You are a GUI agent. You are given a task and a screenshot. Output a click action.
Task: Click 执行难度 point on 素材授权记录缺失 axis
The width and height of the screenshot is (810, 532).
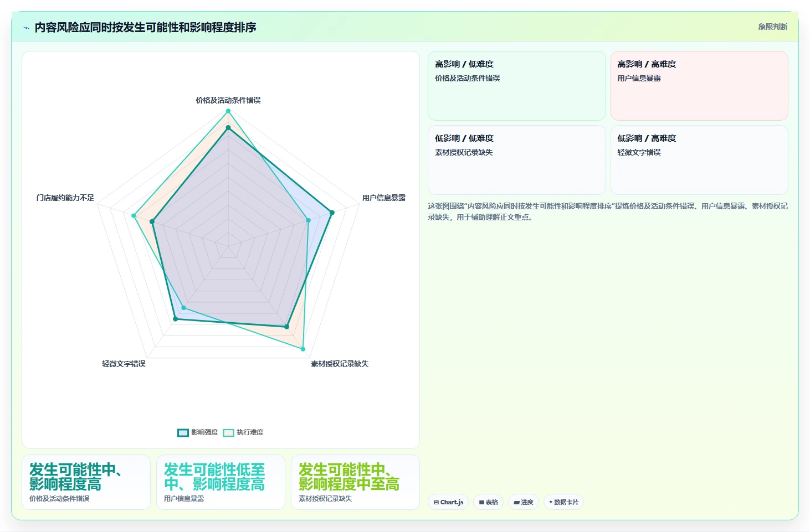303,349
